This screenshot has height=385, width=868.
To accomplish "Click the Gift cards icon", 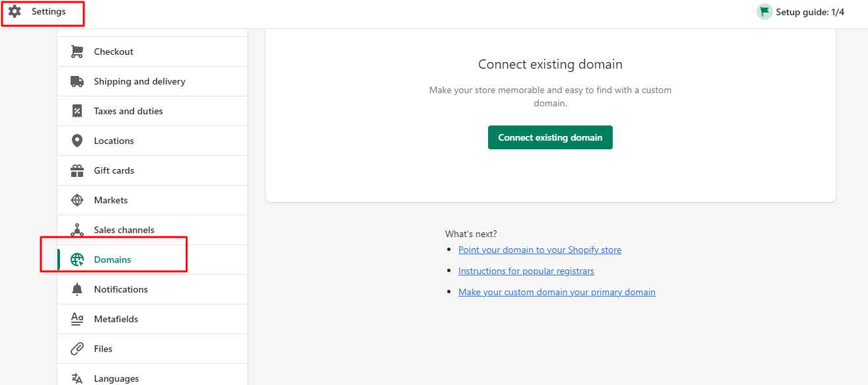I will coord(77,170).
